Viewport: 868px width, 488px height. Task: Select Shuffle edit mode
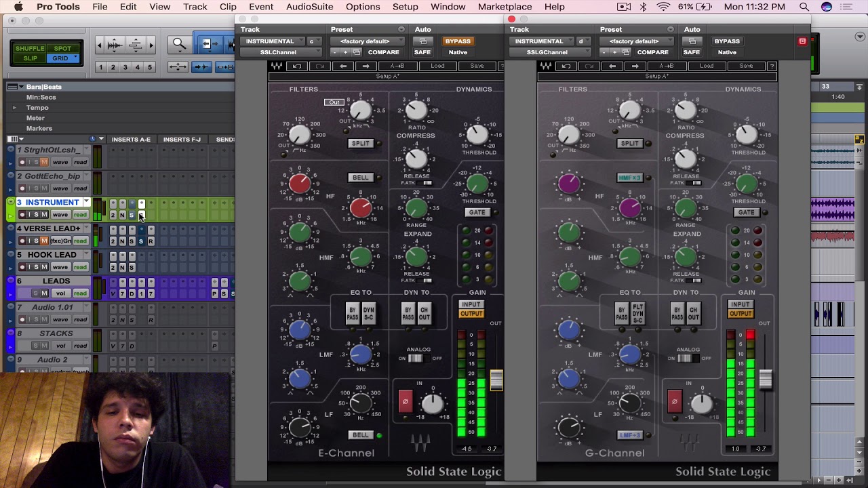[30, 49]
